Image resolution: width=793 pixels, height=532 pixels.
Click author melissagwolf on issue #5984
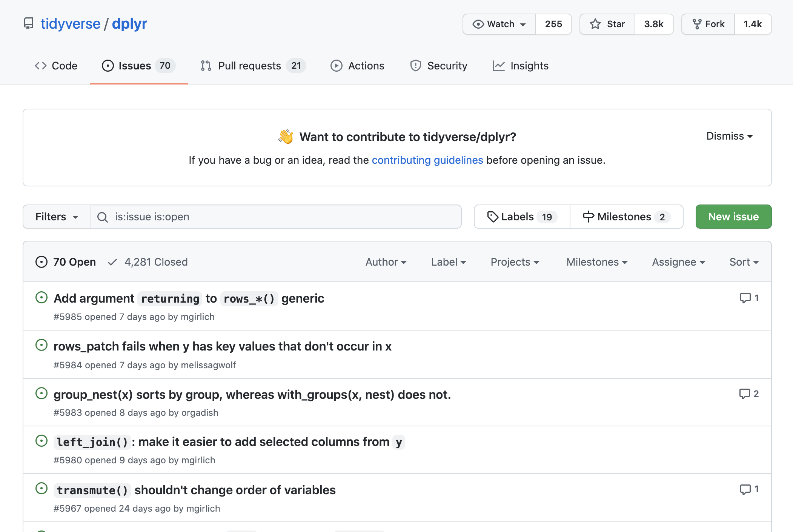click(x=208, y=365)
